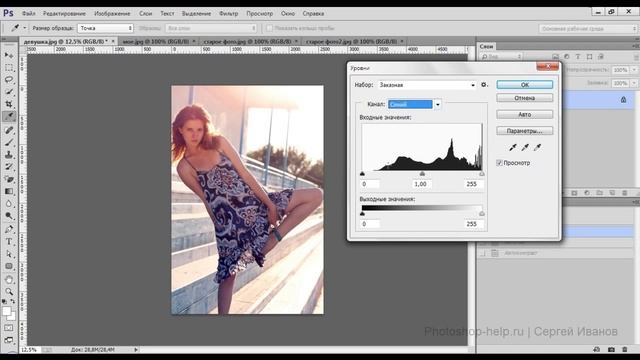Open the layer filter kind dropdown

[x=501, y=57]
